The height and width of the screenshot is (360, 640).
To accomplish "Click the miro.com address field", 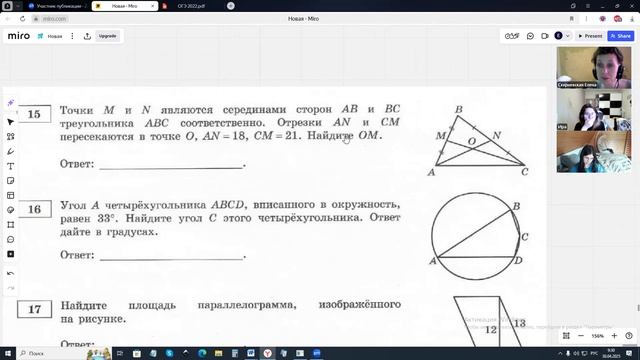I will pos(54,19).
